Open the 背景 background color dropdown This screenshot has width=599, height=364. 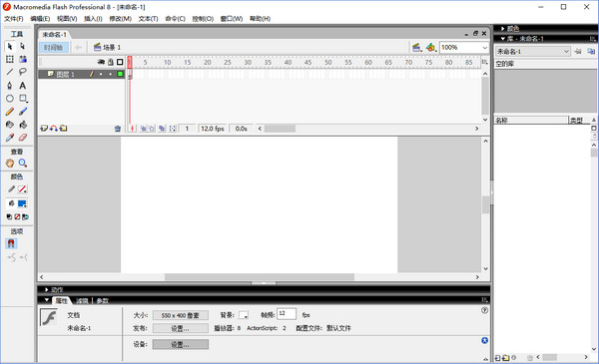tap(244, 315)
